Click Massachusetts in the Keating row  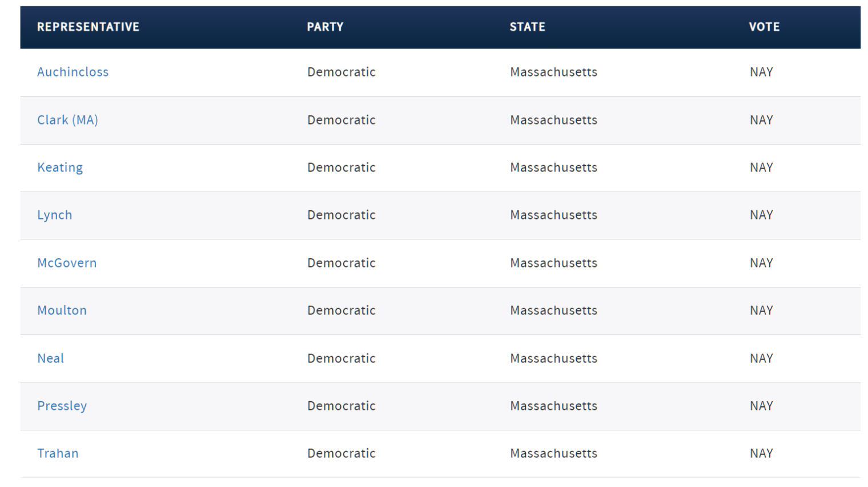point(553,167)
